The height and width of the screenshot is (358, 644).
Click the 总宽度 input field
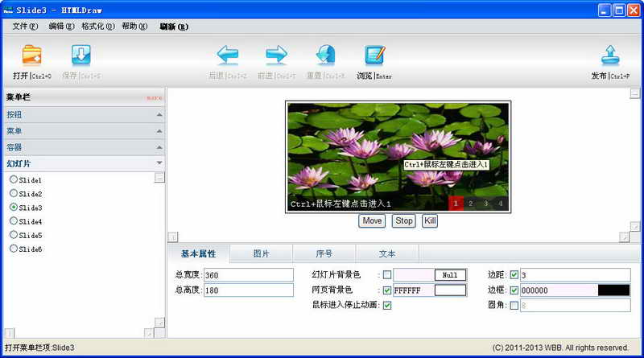pyautogui.click(x=249, y=275)
